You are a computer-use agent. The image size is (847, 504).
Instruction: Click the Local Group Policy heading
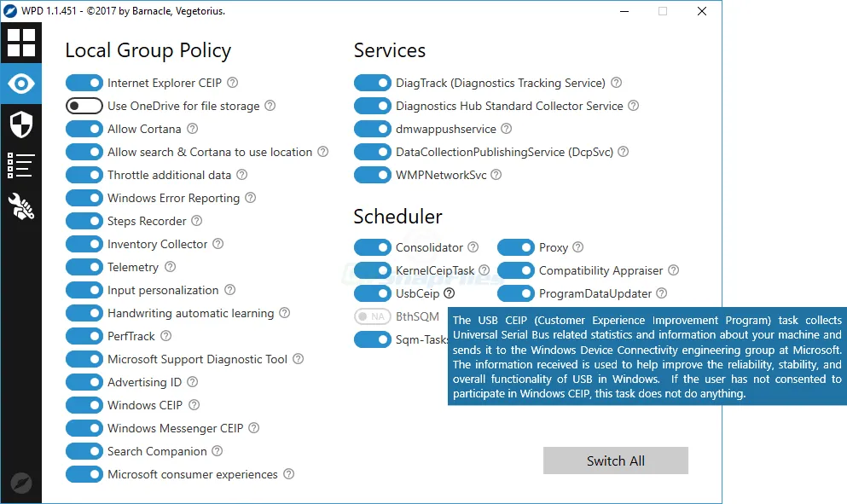148,50
